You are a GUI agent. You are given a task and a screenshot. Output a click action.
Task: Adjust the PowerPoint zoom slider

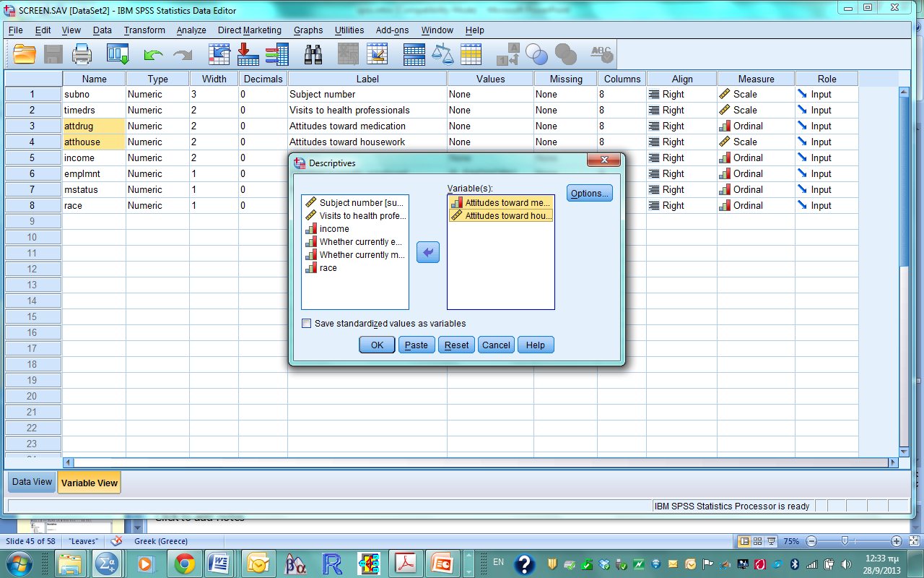coord(844,541)
